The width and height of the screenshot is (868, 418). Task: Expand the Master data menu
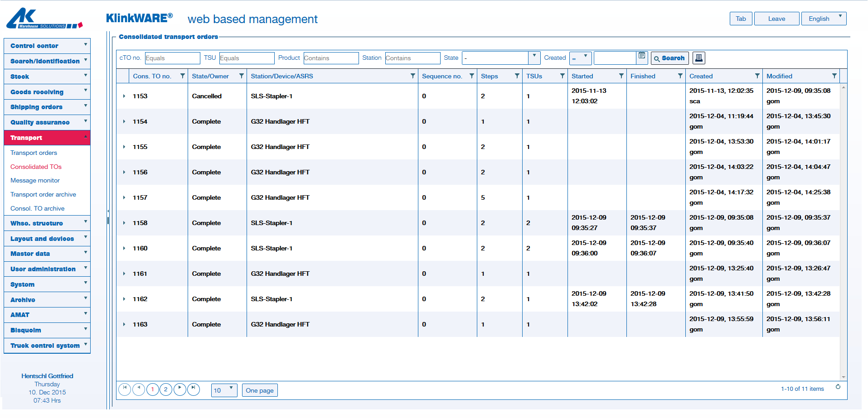point(47,254)
